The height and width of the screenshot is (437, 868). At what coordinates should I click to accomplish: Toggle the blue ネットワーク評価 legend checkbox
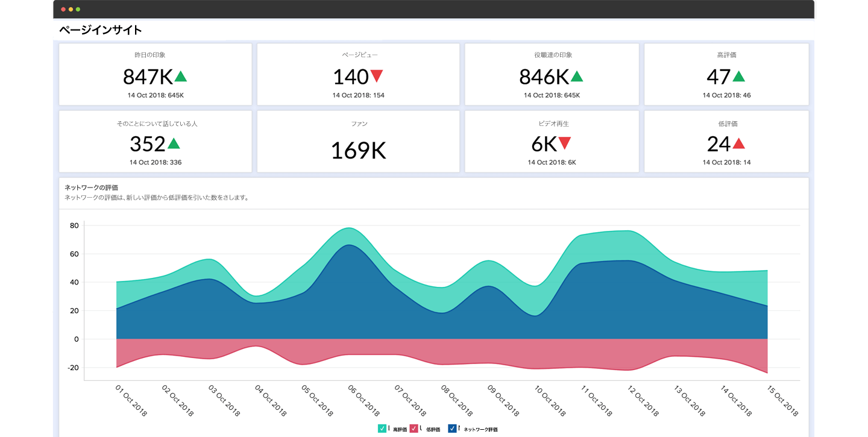(x=452, y=429)
